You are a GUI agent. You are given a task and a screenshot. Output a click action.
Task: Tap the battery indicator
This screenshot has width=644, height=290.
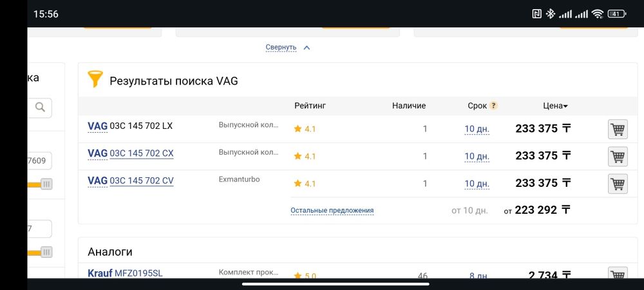(x=616, y=14)
